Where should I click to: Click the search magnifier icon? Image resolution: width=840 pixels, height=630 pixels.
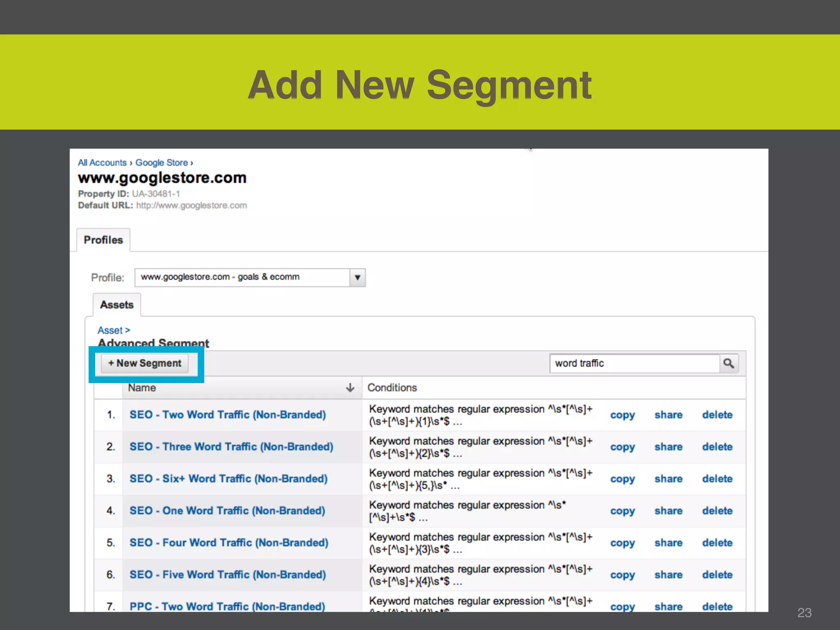[728, 363]
